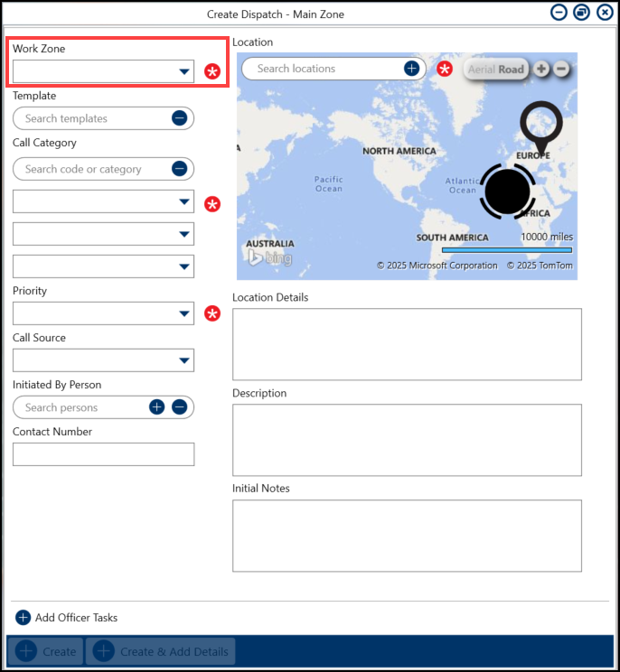The width and height of the screenshot is (620, 672).
Task: Click the Initiated By Person label
Action: [x=57, y=385]
